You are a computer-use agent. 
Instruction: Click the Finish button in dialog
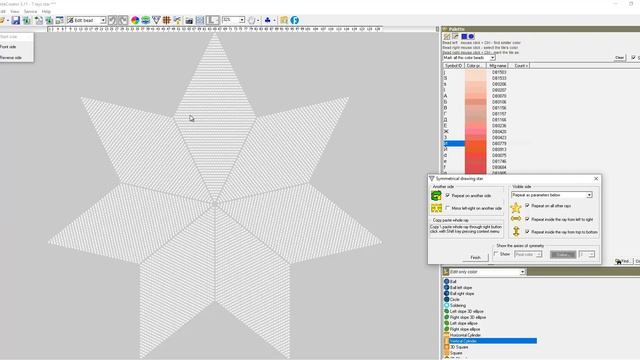coord(476,258)
